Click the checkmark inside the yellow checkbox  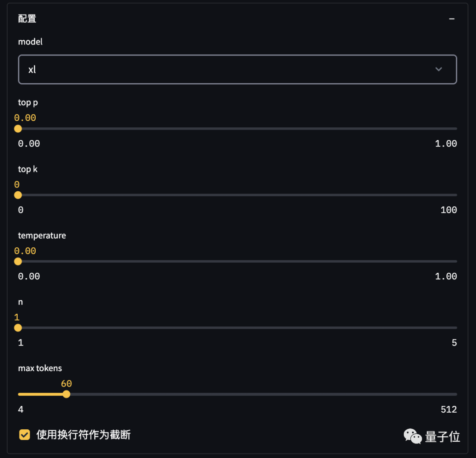coord(24,435)
